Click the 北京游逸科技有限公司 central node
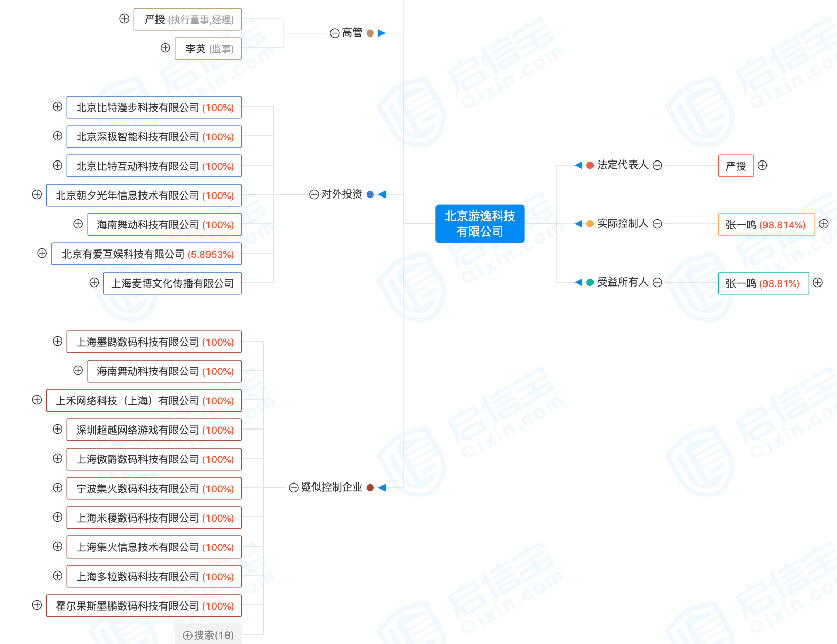 [480, 224]
